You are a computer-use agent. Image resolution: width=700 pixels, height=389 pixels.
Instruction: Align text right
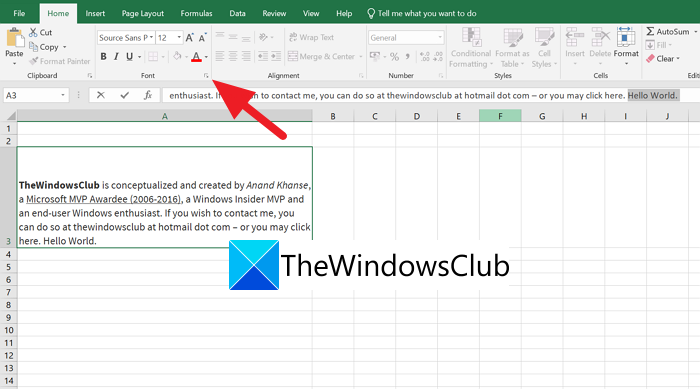246,56
